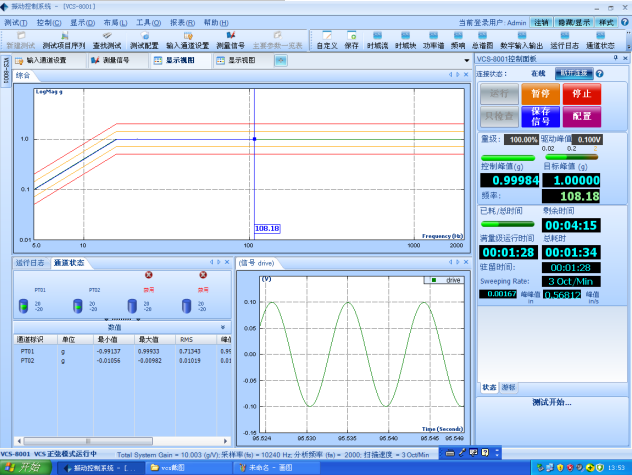Open the 频响 view icon
Viewport: 632px width, 475px height.
tap(458, 41)
